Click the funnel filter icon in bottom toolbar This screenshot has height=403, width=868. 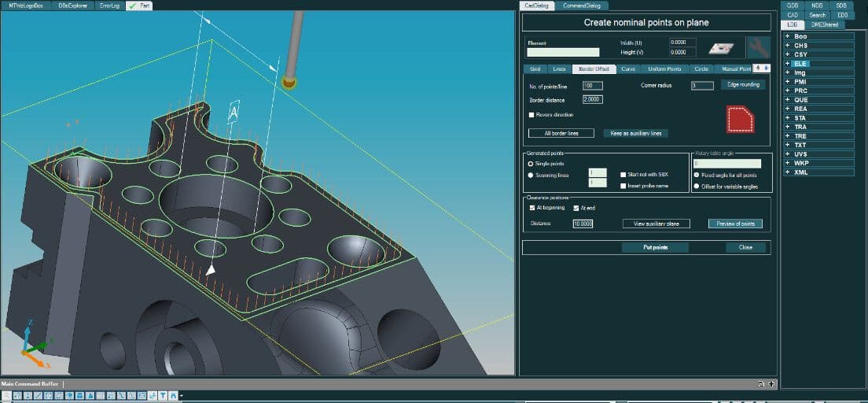point(164,396)
